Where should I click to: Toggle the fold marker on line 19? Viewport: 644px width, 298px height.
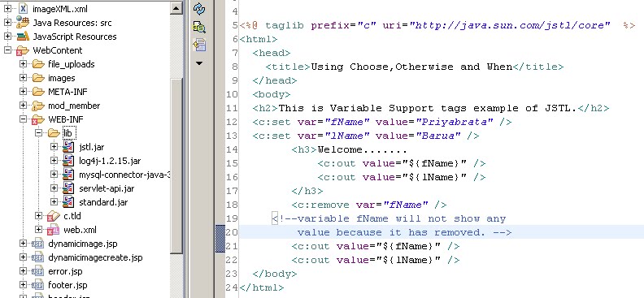click(275, 218)
